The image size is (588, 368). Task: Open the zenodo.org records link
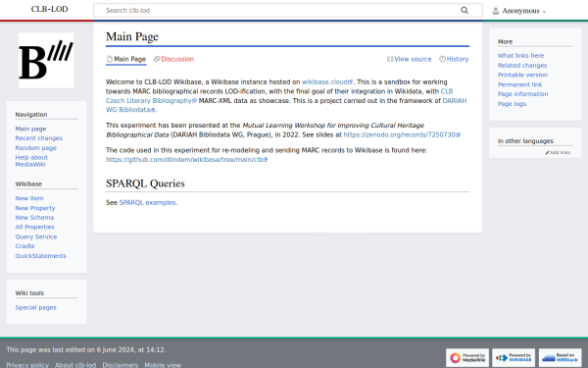pos(402,134)
